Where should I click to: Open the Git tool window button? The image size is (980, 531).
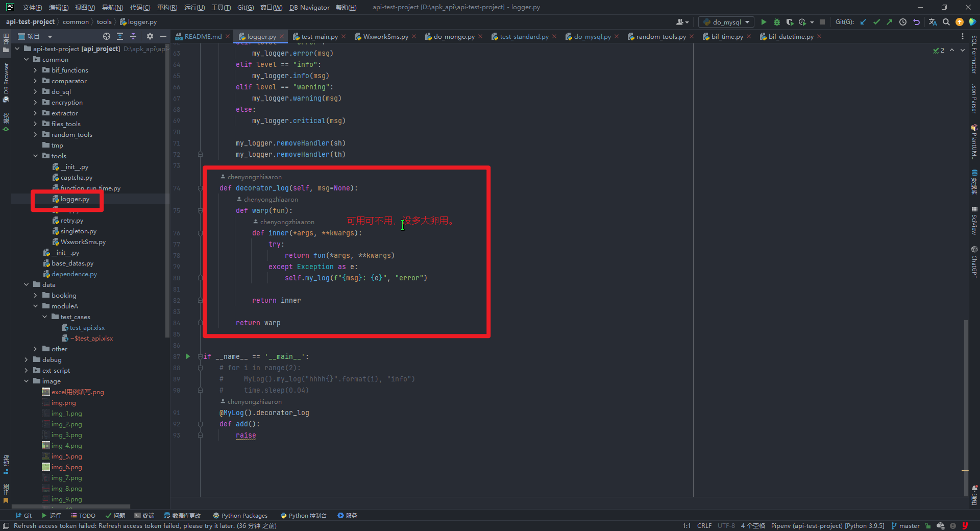click(23, 516)
